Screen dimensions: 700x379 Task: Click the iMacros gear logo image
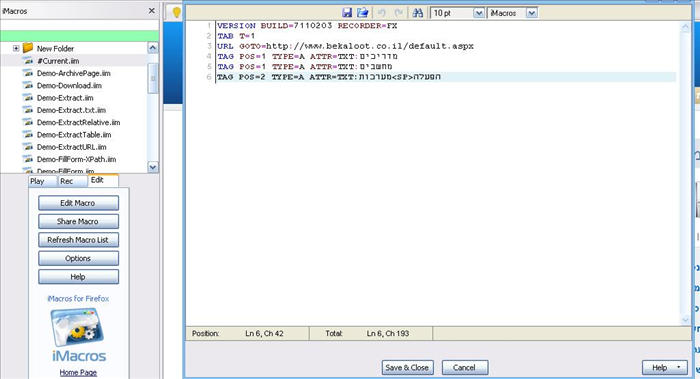pos(78,327)
